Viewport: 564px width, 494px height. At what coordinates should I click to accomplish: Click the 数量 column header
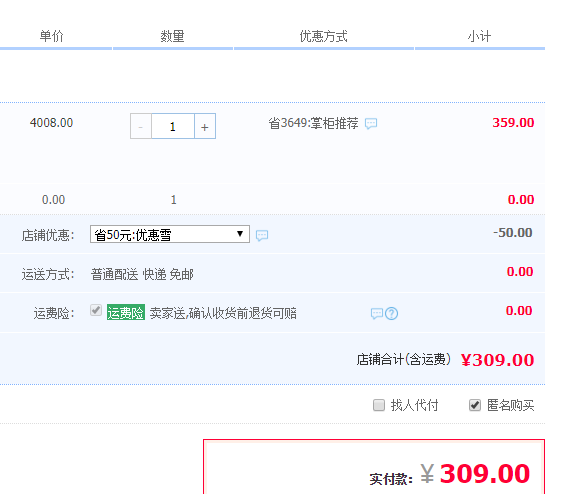(172, 36)
